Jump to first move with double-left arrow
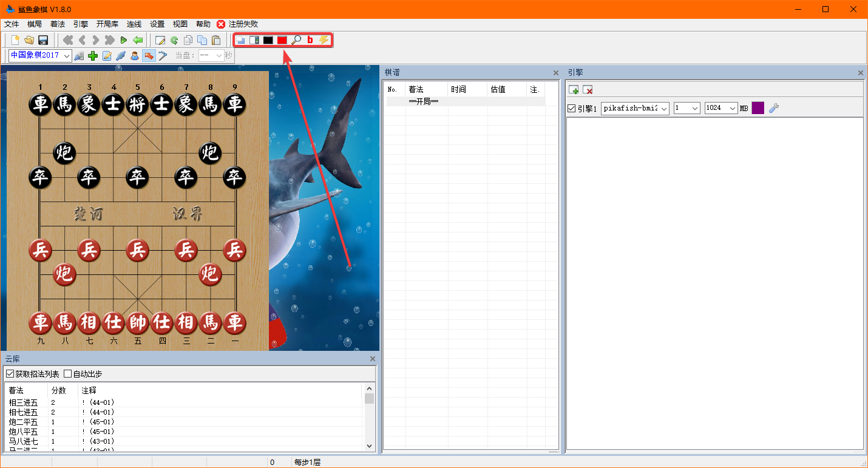868x468 pixels. 68,40
